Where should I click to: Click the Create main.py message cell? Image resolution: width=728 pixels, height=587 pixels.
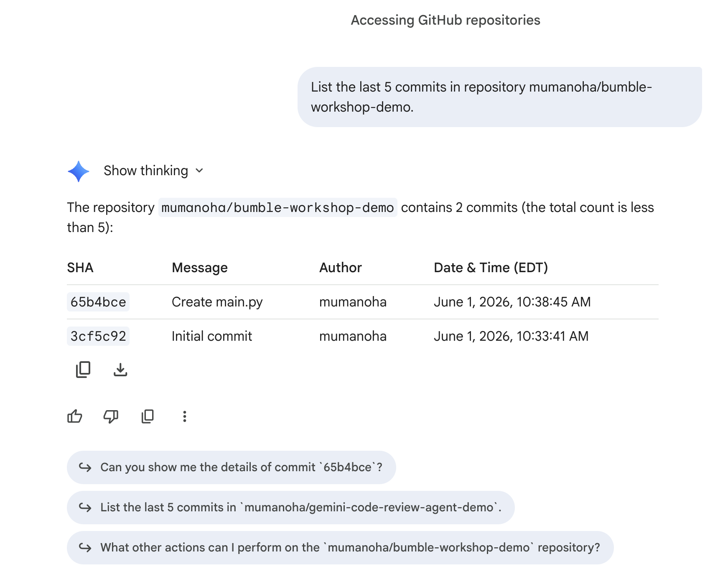coord(217,302)
